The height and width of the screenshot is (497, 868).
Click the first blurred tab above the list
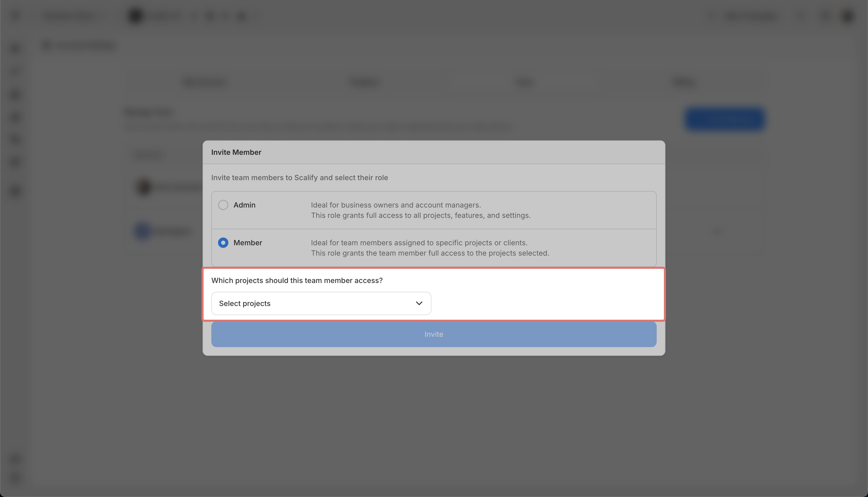[205, 82]
